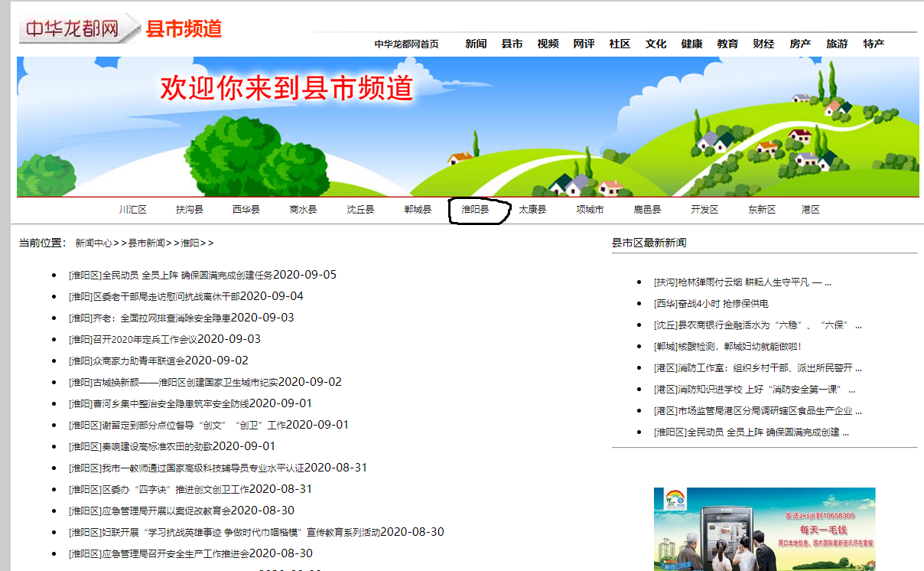Click 新闻中心 in the breadcrumb
Image resolution: width=924 pixels, height=571 pixels.
click(93, 243)
